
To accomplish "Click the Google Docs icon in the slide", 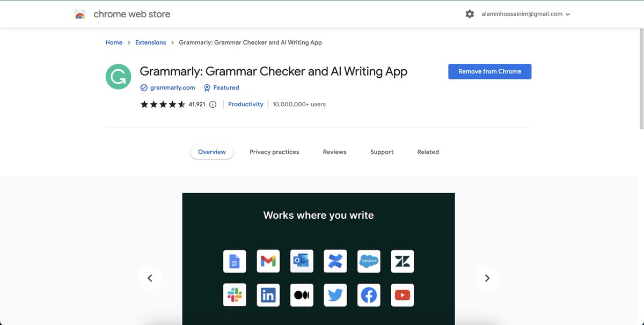I will pyautogui.click(x=235, y=261).
